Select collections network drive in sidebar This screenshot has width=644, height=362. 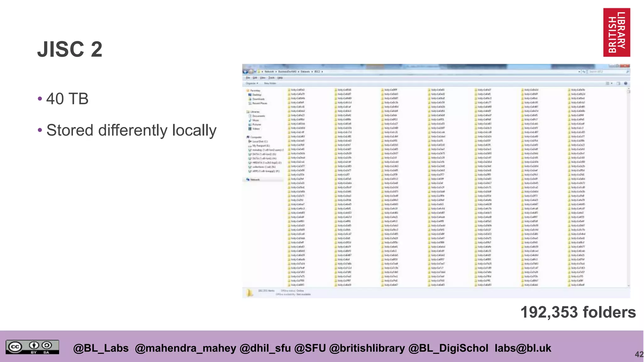262,167
